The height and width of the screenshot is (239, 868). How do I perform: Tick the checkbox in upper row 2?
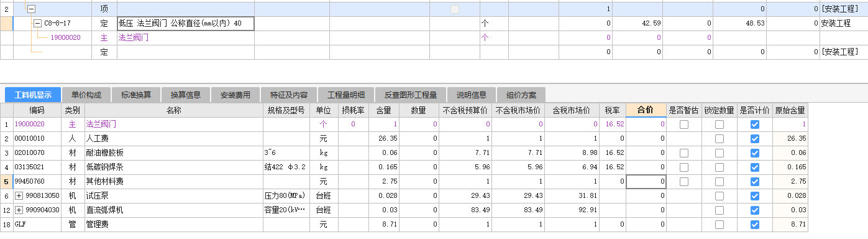point(455,9)
